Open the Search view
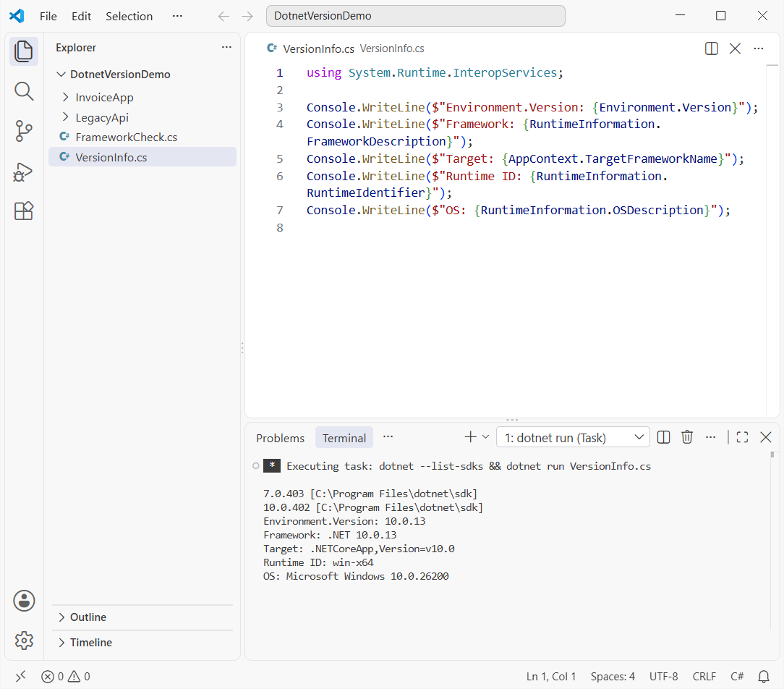The width and height of the screenshot is (784, 689). [23, 92]
